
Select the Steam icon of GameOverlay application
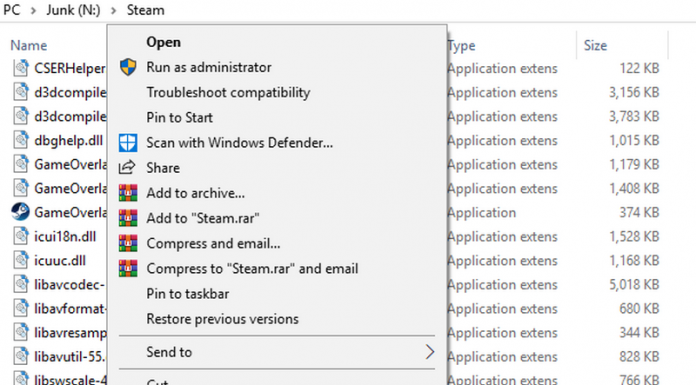[20, 212]
